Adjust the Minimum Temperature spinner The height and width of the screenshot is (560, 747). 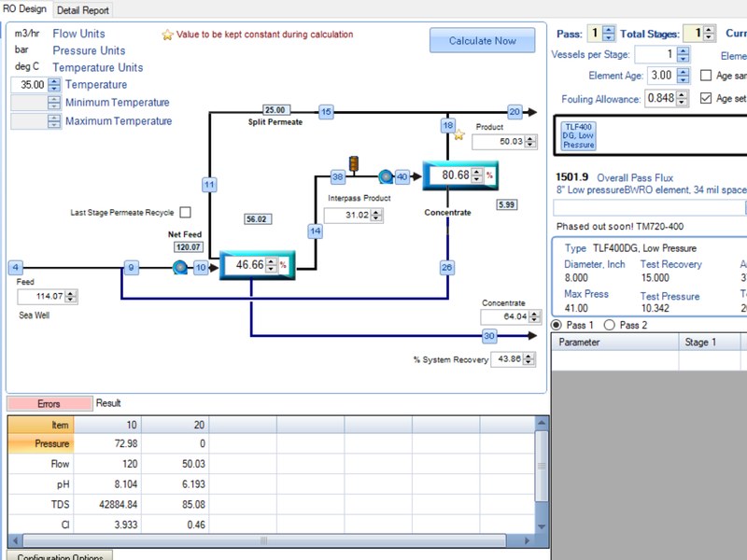click(54, 103)
